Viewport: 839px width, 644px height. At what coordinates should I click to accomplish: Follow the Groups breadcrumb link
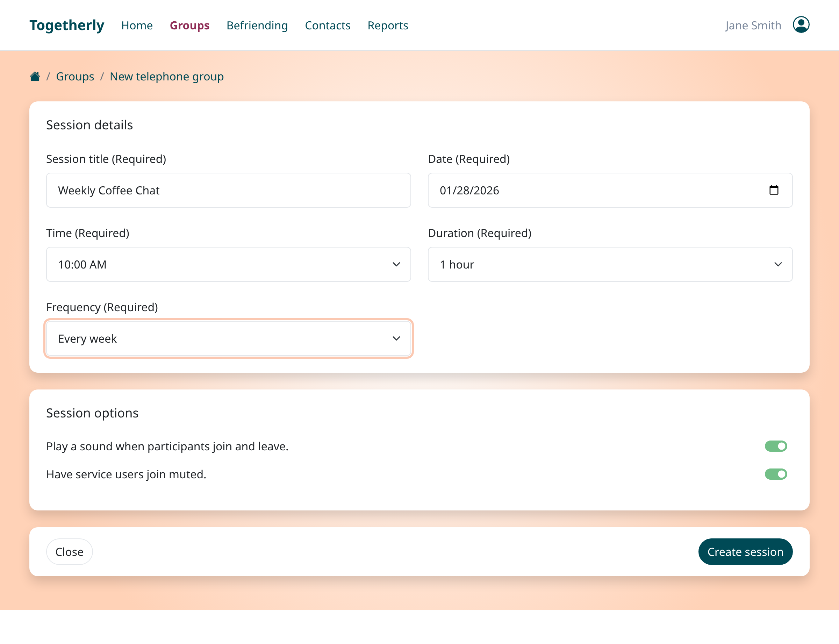coord(75,77)
